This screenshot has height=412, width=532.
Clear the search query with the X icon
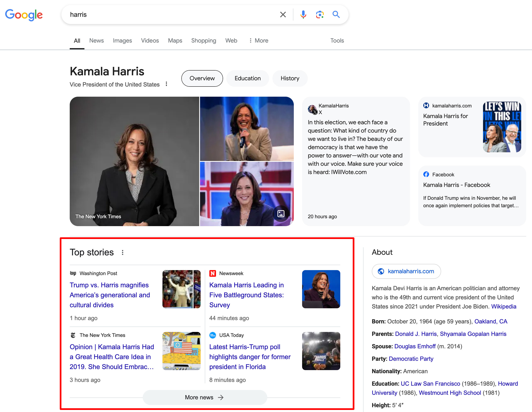click(283, 14)
